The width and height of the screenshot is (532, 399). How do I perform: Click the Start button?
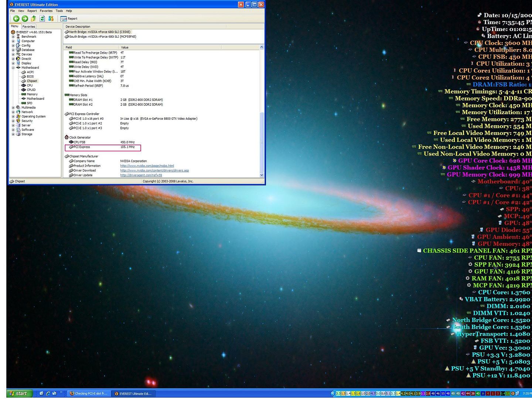pyautogui.click(x=19, y=393)
